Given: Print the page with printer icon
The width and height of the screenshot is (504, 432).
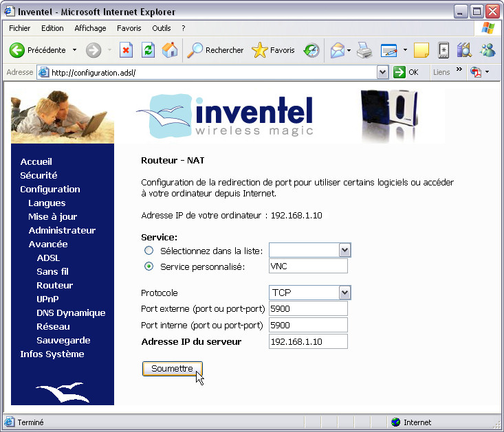Looking at the screenshot, I should [364, 50].
